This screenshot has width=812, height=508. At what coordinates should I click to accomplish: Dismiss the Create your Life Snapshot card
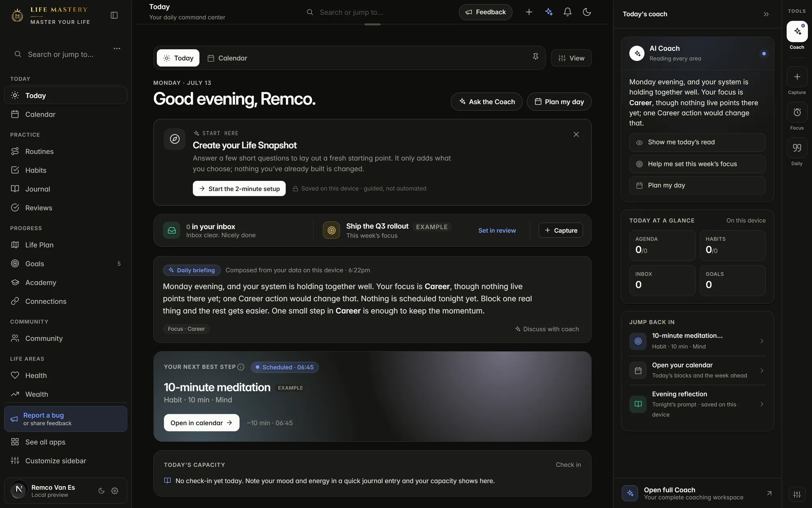pos(576,135)
